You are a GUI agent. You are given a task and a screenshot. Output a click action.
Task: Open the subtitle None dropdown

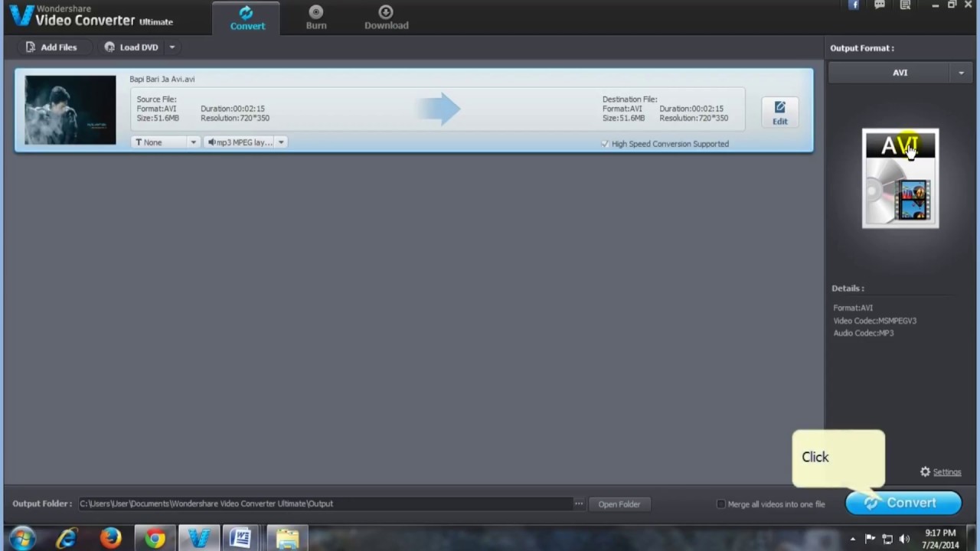165,142
